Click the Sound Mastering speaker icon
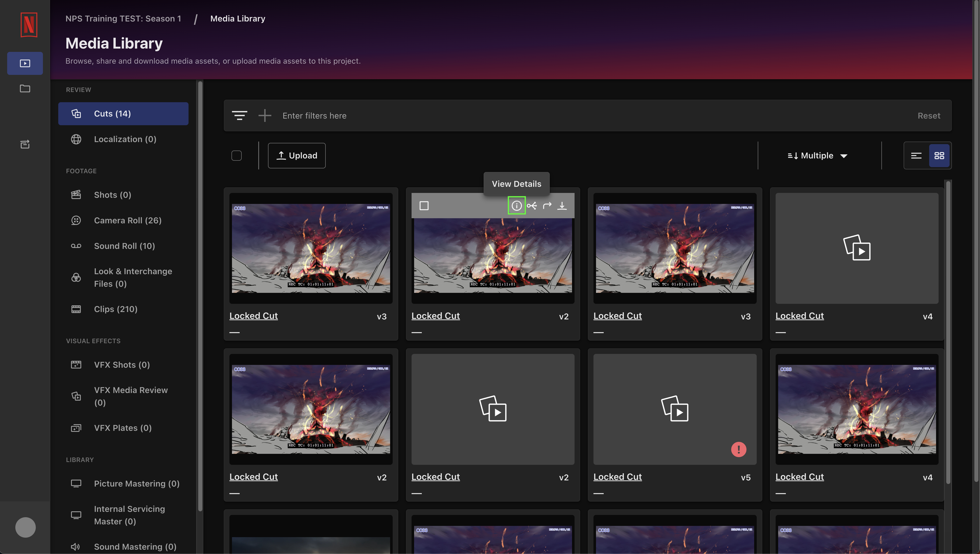980x554 pixels. [75, 546]
